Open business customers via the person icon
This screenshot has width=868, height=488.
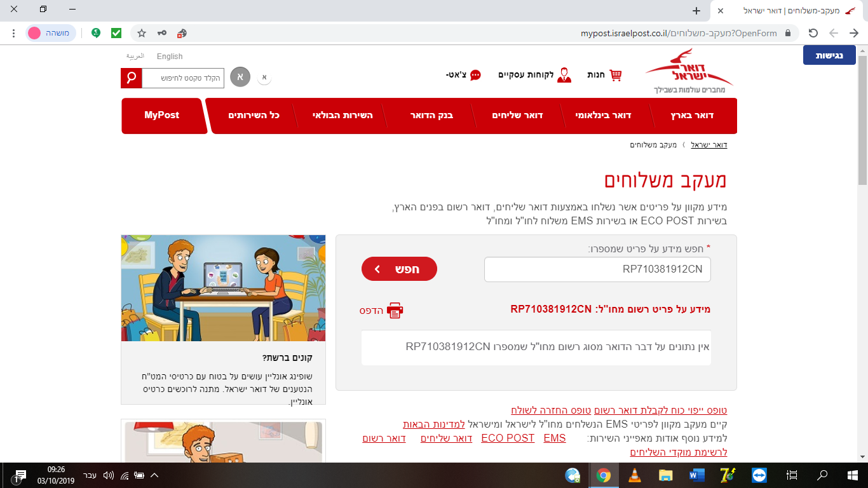564,75
